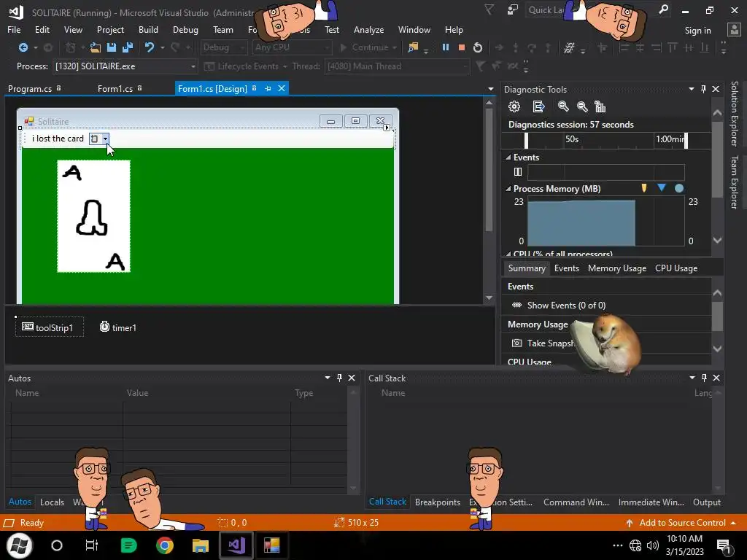
Task: Open the toolstrip add-item dropdown arrow
Action: [x=105, y=139]
